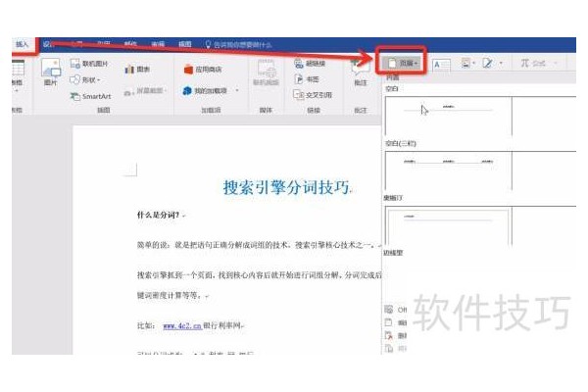Insert a SmartArt graphic
This screenshot has height=392, width=588.
pyautogui.click(x=91, y=96)
